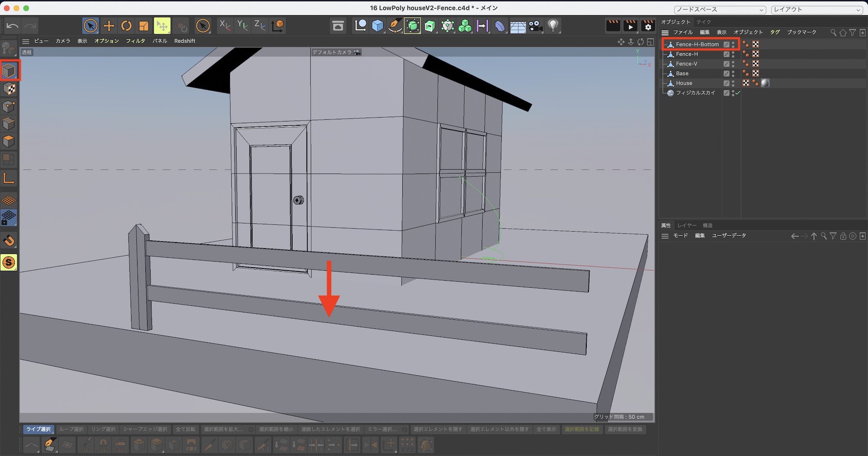Enable Model mode in left sidebar

coord(9,71)
